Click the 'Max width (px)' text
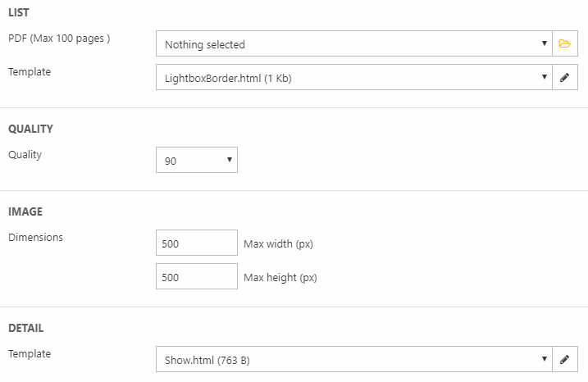Viewport: 588px width, 382px height. pyautogui.click(x=279, y=244)
